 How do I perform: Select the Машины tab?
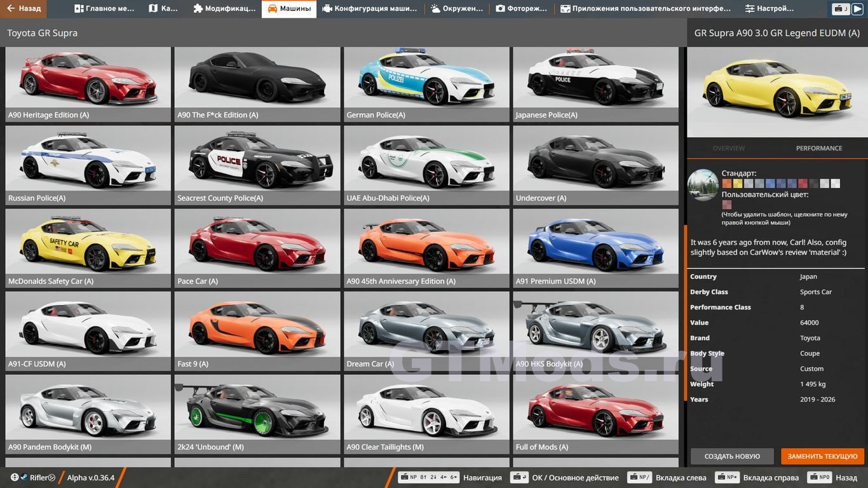pos(289,9)
